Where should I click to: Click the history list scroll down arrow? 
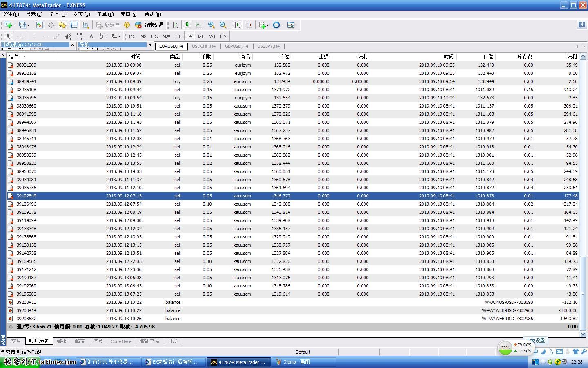point(583,334)
